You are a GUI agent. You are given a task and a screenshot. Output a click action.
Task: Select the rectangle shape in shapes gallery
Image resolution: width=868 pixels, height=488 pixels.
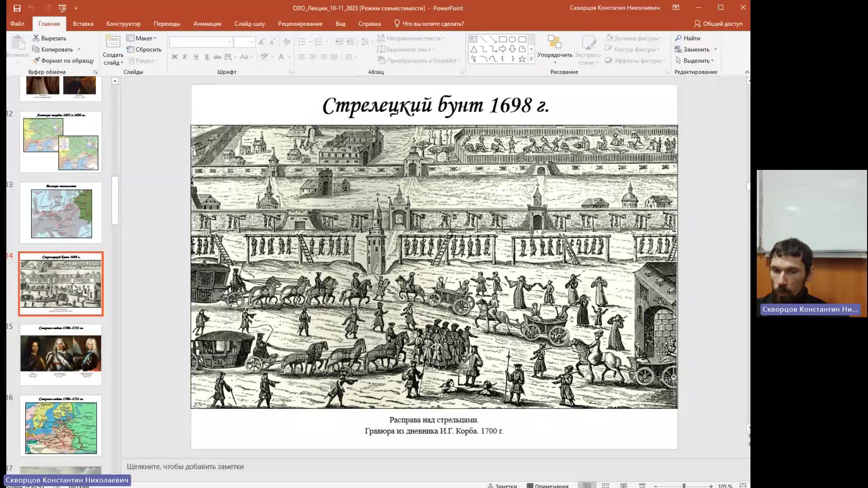coord(503,39)
